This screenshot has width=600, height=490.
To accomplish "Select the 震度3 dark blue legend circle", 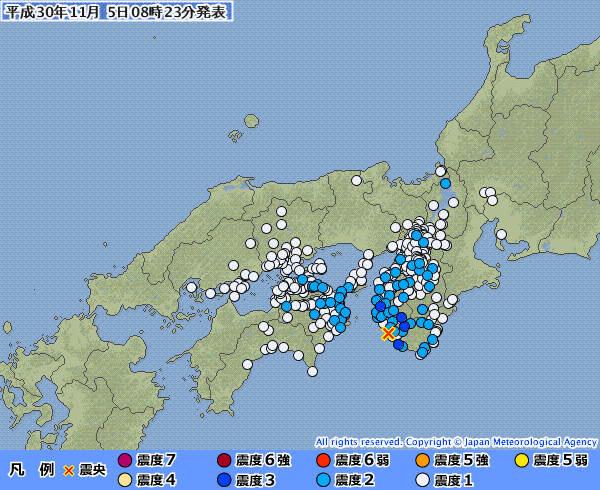I will [x=224, y=480].
